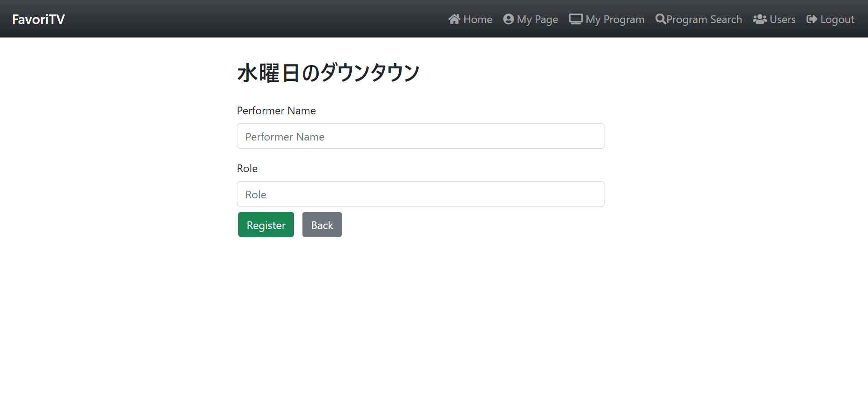The width and height of the screenshot is (868, 403).
Task: Open the Home nav link
Action: (x=470, y=19)
